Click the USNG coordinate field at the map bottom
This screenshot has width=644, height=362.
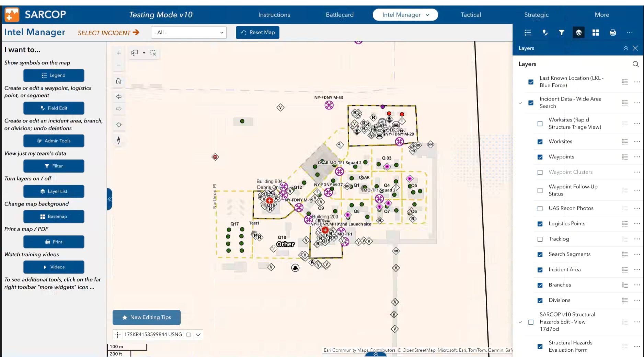(x=153, y=335)
